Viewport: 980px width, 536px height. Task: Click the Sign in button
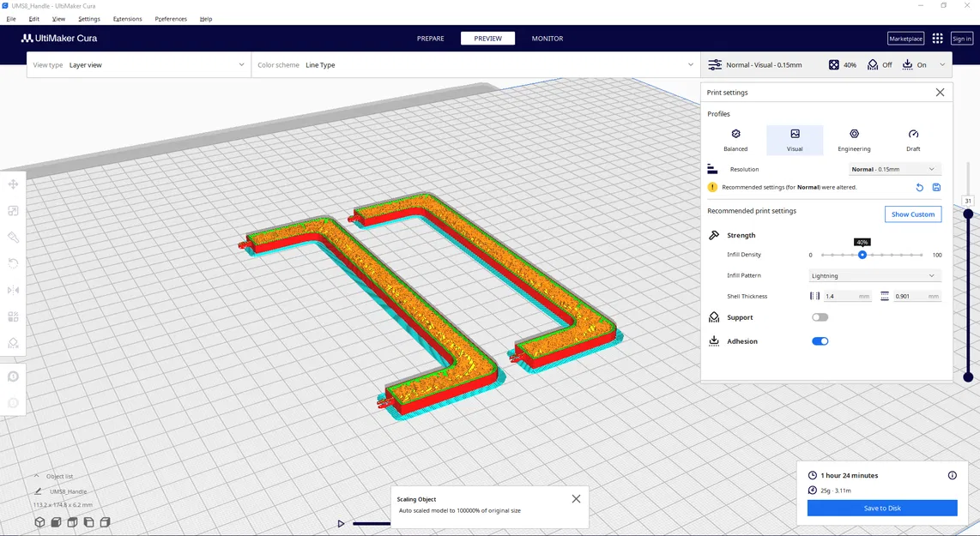961,39
